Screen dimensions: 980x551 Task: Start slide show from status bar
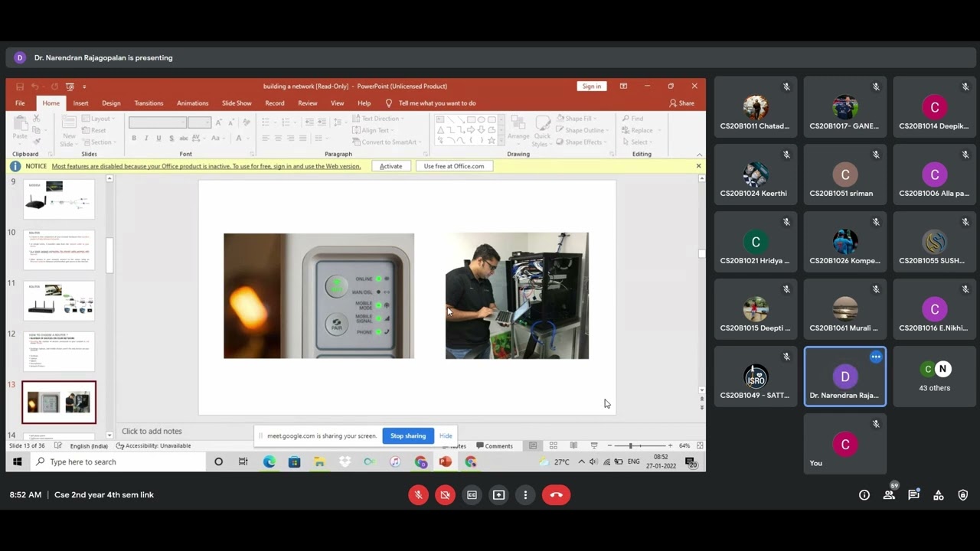click(594, 446)
